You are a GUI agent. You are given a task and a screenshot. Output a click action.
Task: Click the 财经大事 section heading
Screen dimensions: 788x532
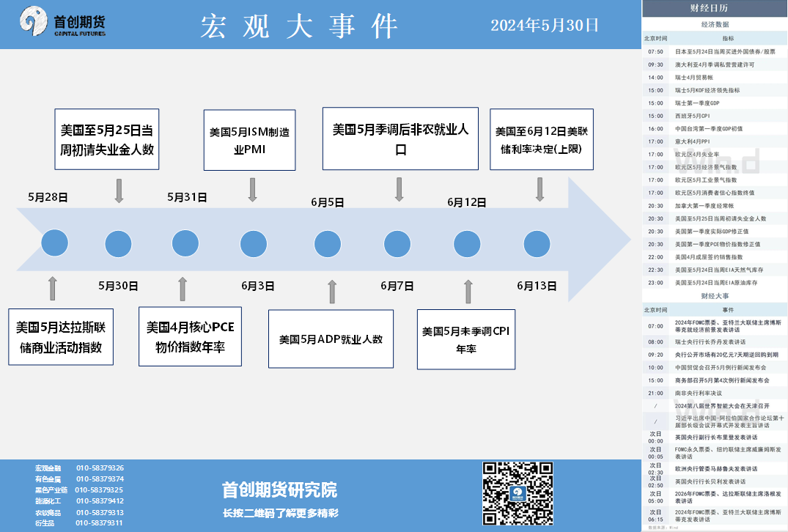click(715, 296)
